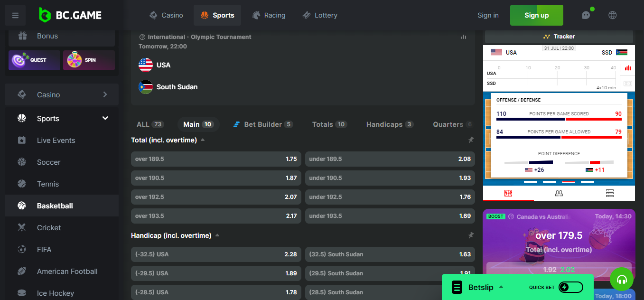Open live support via the headset icon
Screen dimensions: 644x300
(622, 279)
